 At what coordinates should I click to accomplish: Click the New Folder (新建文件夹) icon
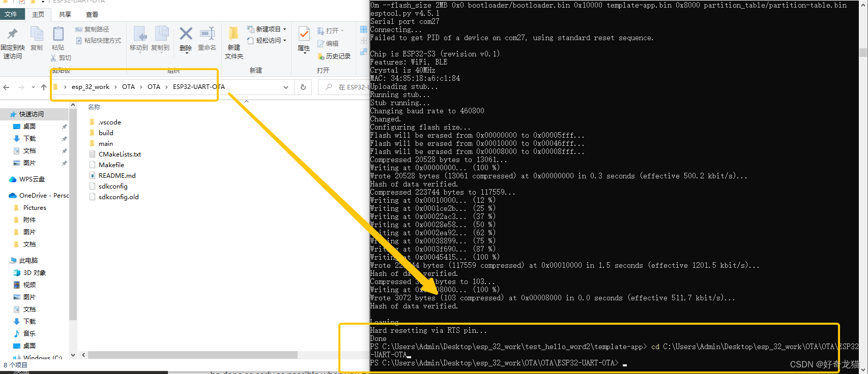click(234, 34)
